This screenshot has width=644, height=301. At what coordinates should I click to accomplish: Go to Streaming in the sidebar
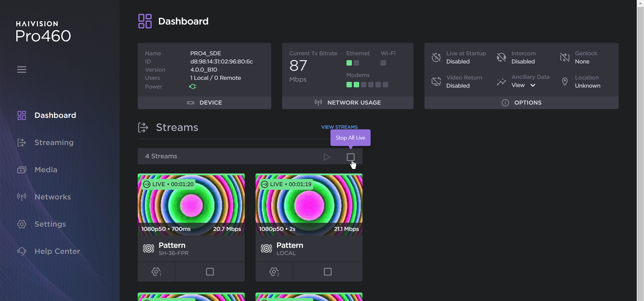(x=54, y=142)
